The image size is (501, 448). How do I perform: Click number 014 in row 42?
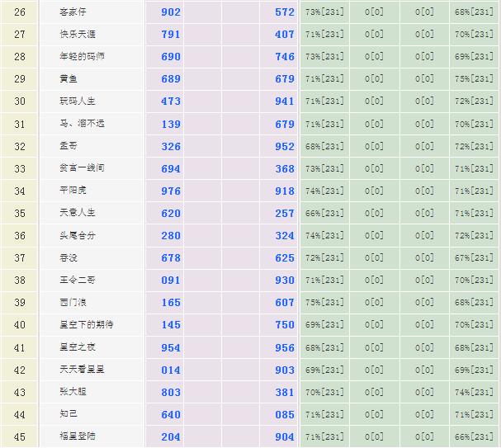pyautogui.click(x=171, y=370)
